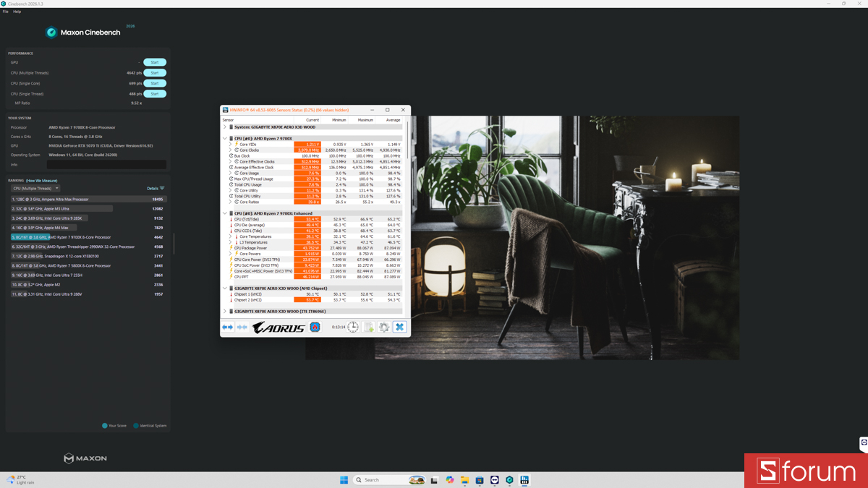This screenshot has width=868, height=488.
Task: Click the Maxon Cinebench logo icon
Action: click(51, 33)
